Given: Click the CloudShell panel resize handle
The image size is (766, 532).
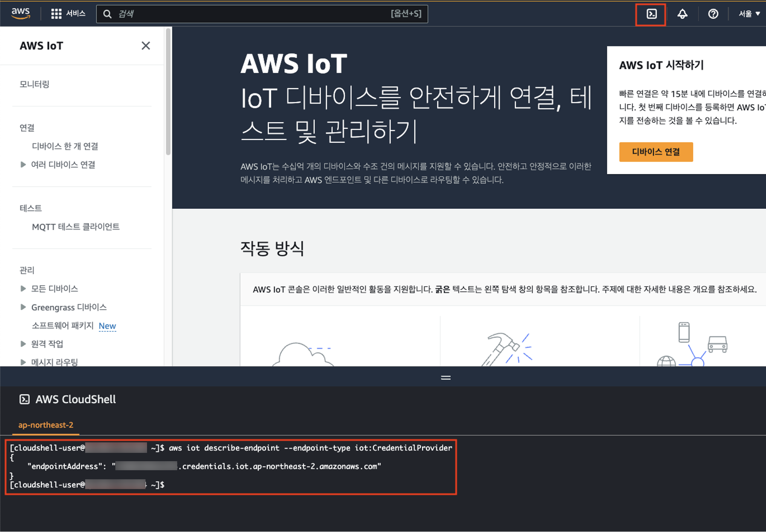Looking at the screenshot, I should point(446,378).
